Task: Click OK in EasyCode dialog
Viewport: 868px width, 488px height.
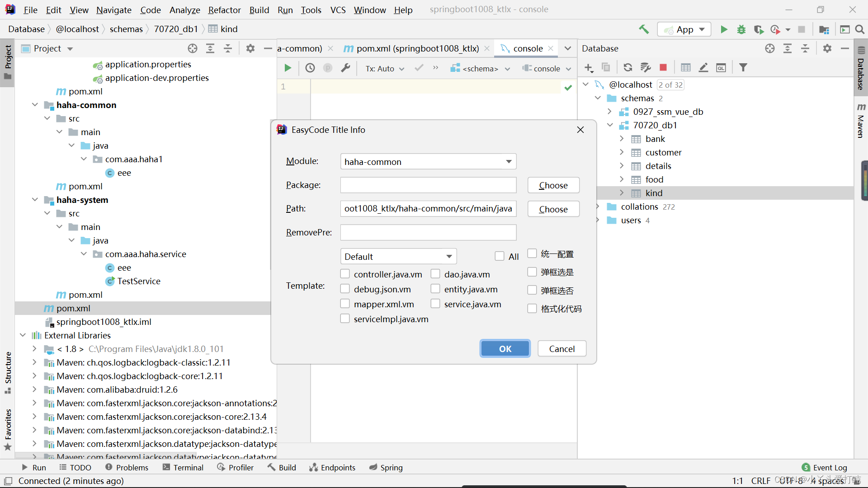Action: [x=505, y=349]
